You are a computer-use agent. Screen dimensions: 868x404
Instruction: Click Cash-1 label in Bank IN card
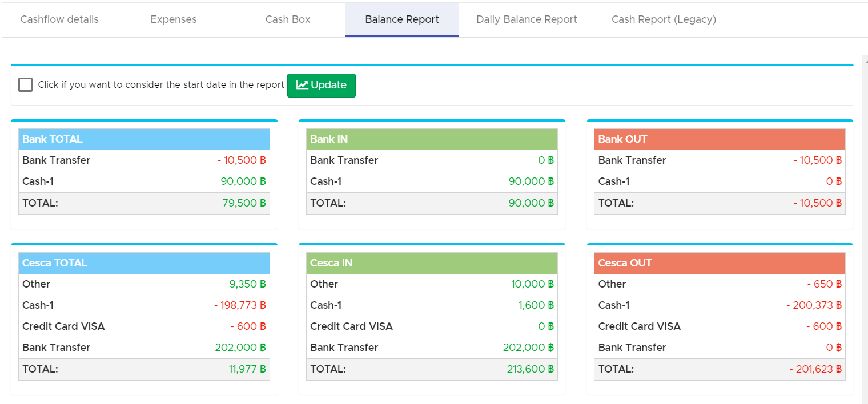click(326, 181)
